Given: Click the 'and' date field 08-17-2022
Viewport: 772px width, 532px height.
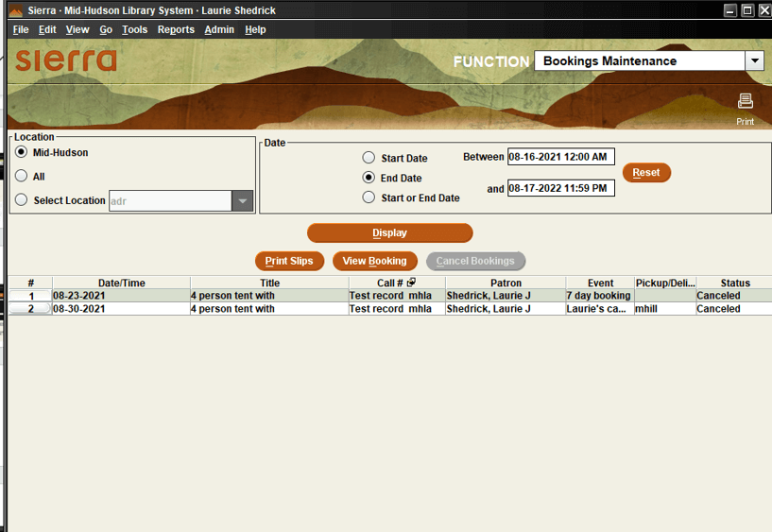Looking at the screenshot, I should (560, 188).
